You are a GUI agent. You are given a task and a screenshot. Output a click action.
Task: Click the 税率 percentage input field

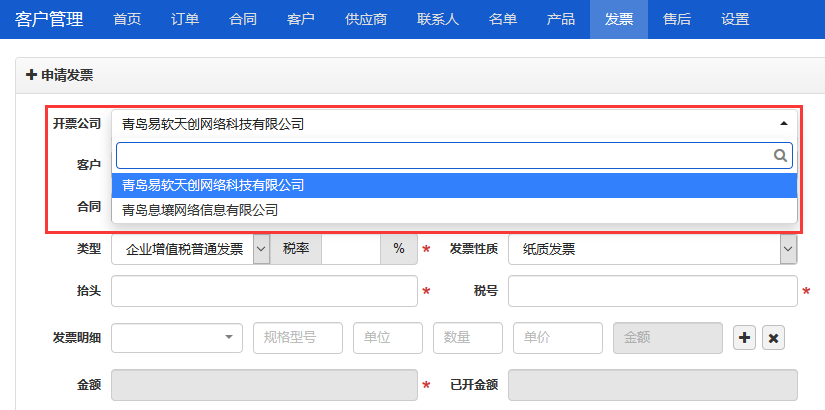351,249
